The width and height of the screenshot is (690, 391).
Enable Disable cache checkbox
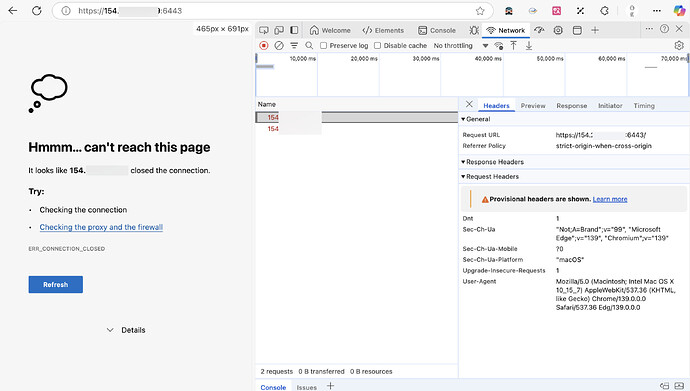(378, 46)
